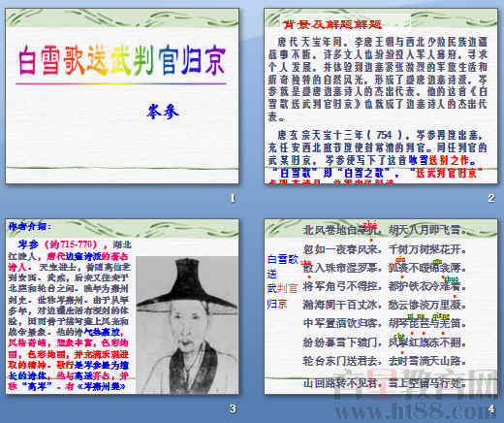This screenshot has width=504, height=423.
Task: Click the rainbow underline below the title
Action: (121, 83)
